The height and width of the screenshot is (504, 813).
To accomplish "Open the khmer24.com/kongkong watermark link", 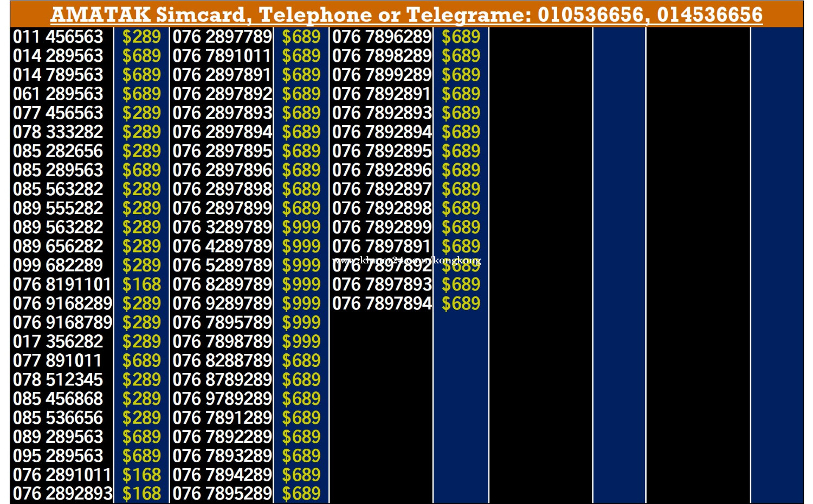I will (x=406, y=261).
